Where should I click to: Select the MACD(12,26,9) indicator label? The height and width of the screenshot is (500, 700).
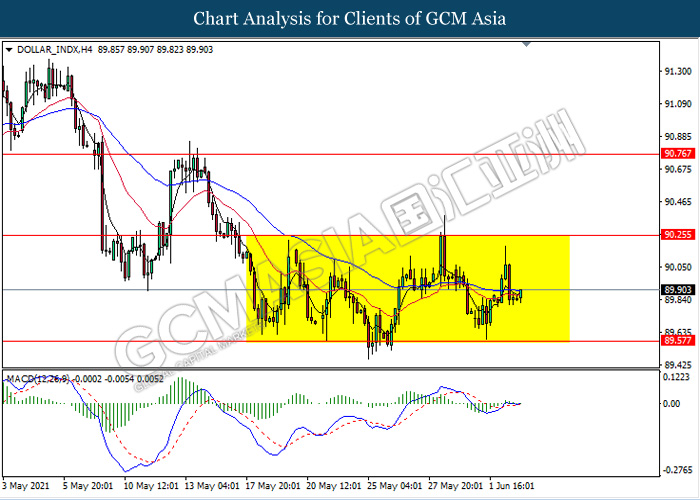pyautogui.click(x=37, y=379)
